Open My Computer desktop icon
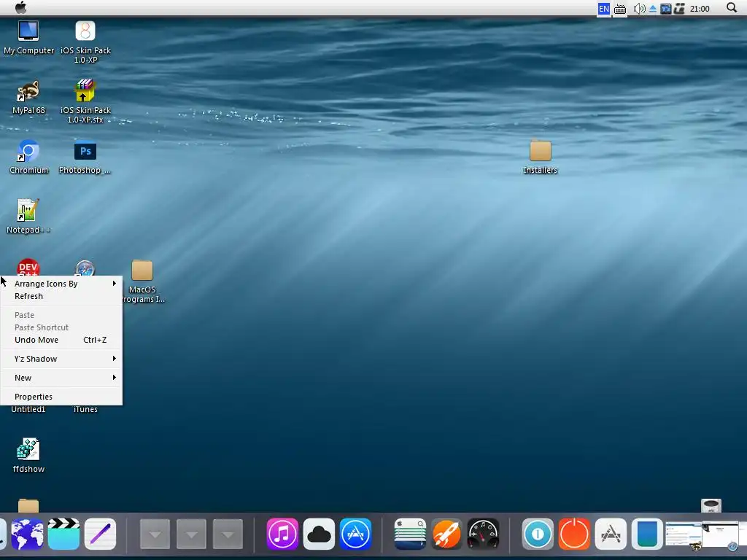 click(x=28, y=38)
